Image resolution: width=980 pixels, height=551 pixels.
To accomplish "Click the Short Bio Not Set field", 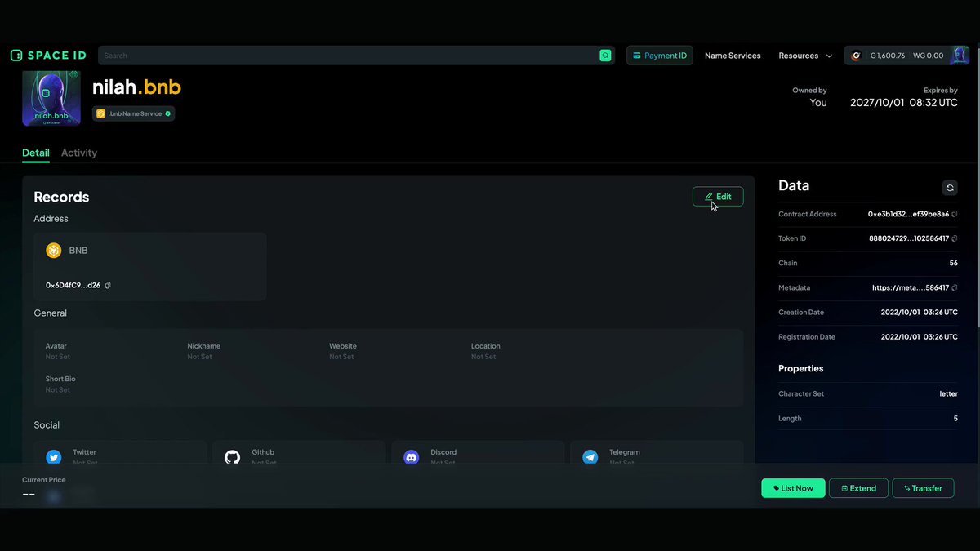I will (x=60, y=384).
